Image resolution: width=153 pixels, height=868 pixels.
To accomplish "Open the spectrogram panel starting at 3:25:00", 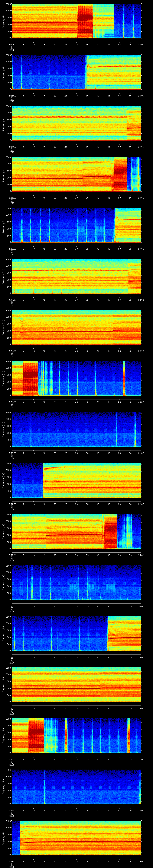I will click(x=77, y=174).
